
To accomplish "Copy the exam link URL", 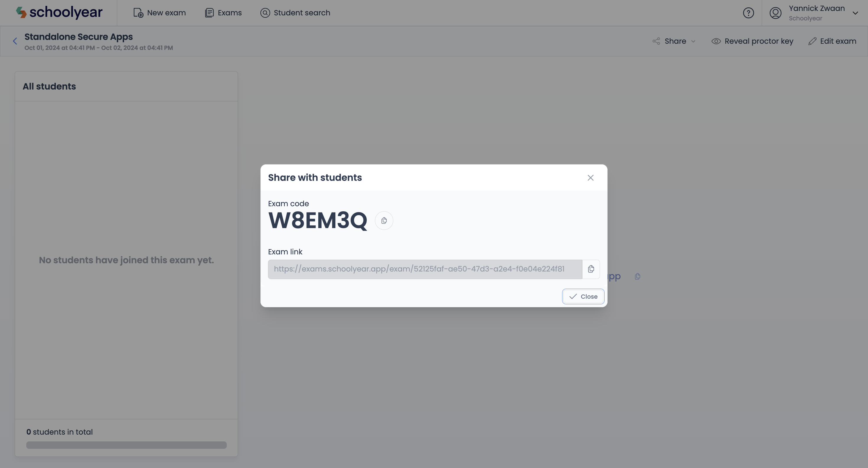I will [x=591, y=269].
